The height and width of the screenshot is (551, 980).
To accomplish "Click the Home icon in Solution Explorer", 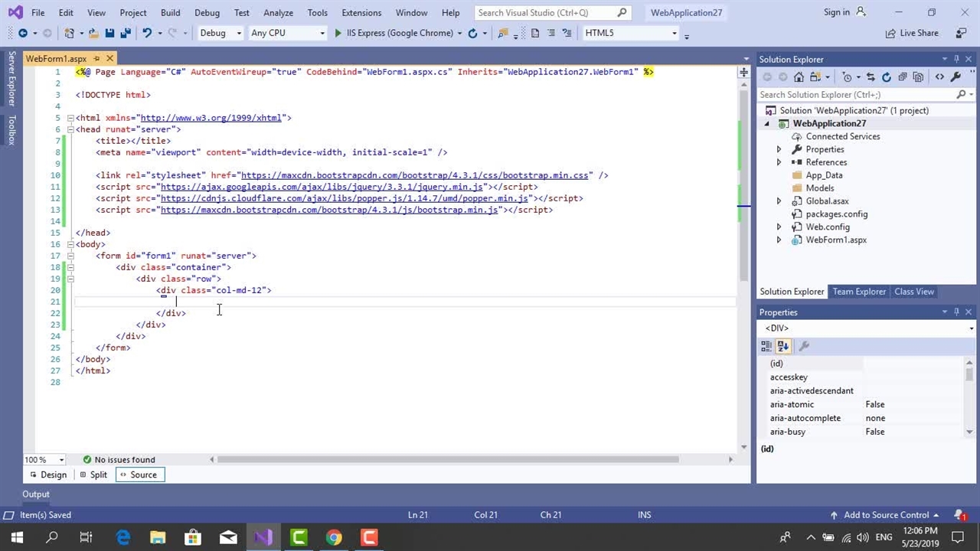I will point(799,77).
